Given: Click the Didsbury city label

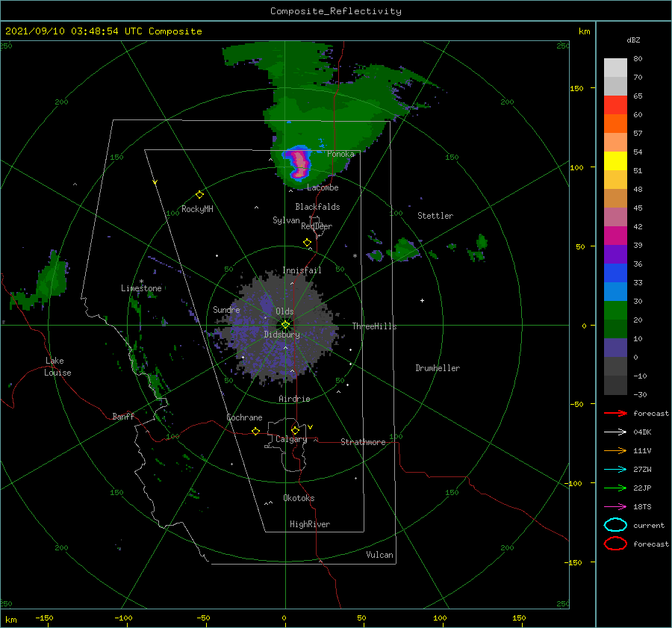Looking at the screenshot, I should point(281,335).
